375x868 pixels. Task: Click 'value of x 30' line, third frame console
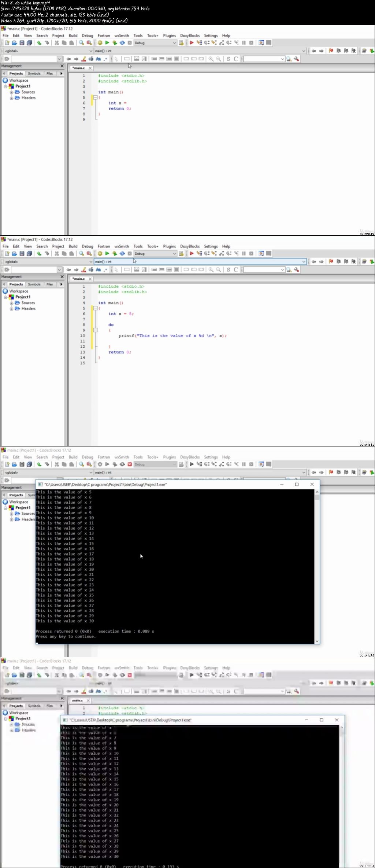pos(64,621)
